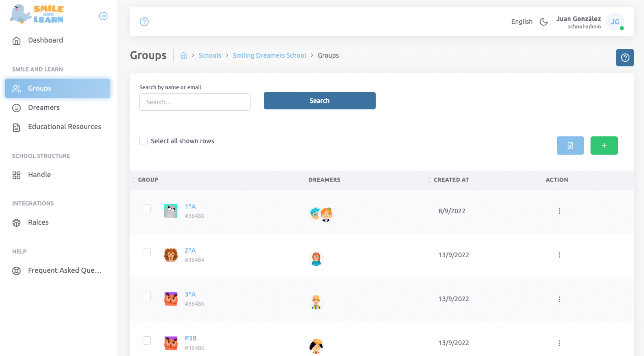
Task: Click the home icon in breadcrumb
Action: 184,55
